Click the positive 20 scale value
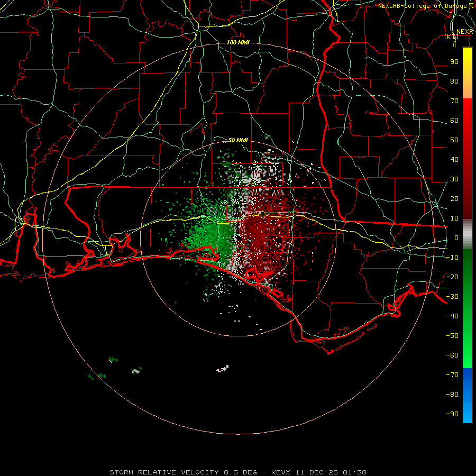Viewport: 476px width, 476px height. point(454,199)
